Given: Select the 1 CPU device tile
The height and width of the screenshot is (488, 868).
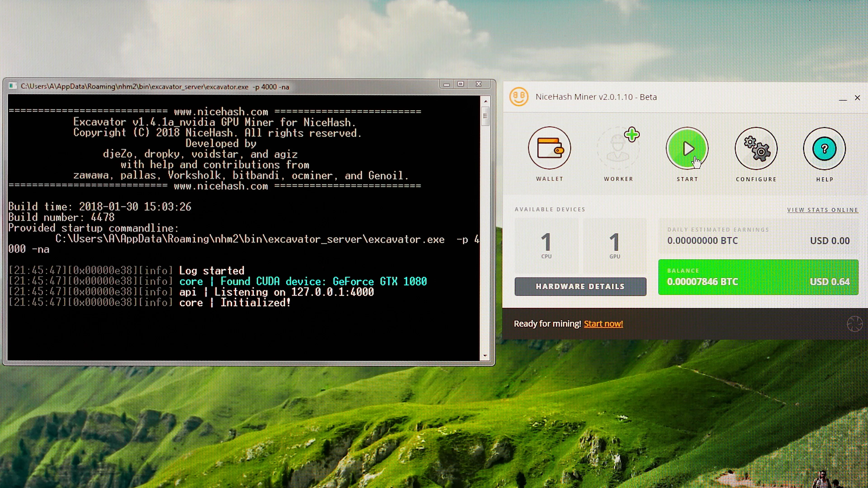Looking at the screenshot, I should click(546, 246).
